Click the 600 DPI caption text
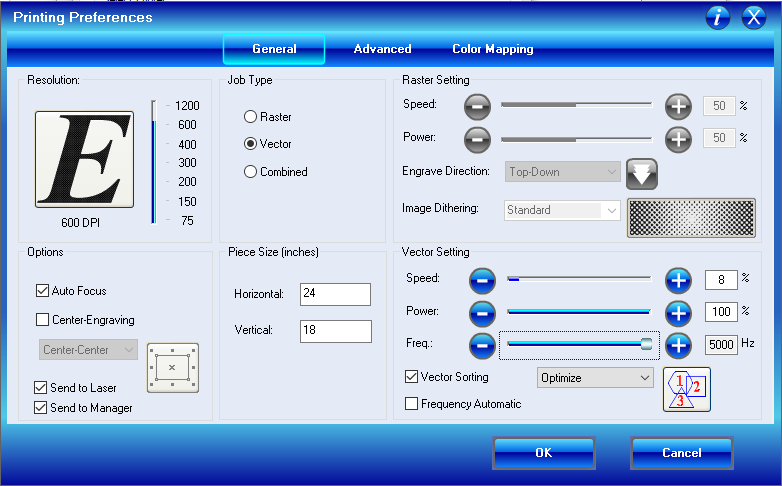 80,223
